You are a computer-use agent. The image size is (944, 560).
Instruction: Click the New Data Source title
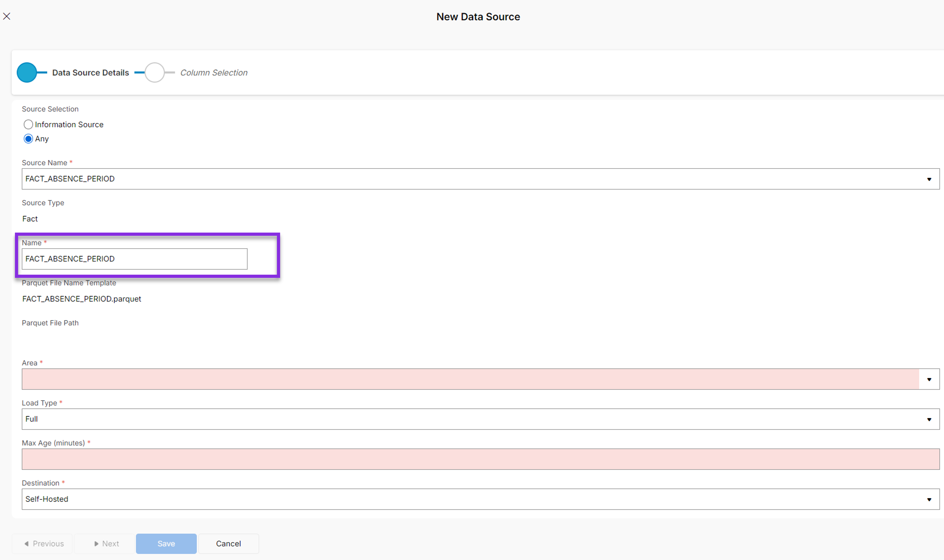478,17
